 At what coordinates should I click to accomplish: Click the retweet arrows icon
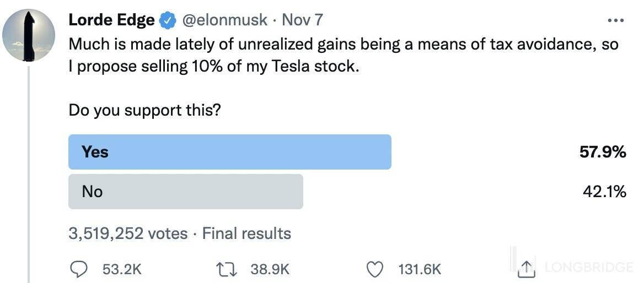[x=228, y=269]
